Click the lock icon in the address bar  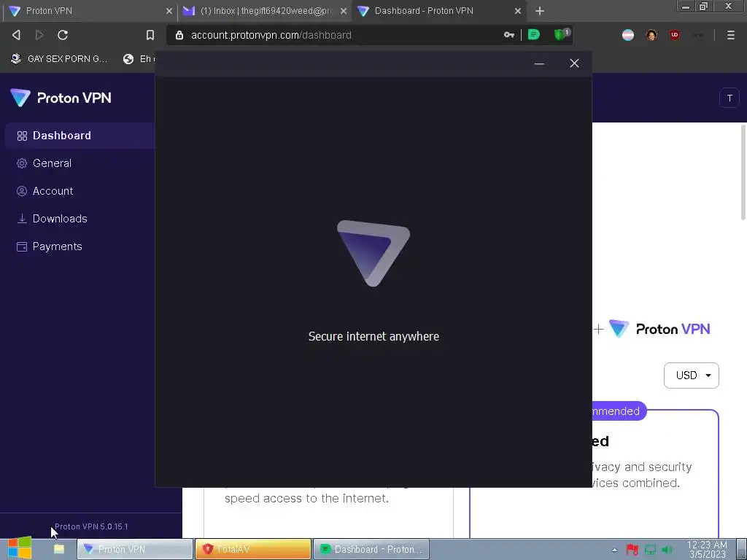coord(179,35)
